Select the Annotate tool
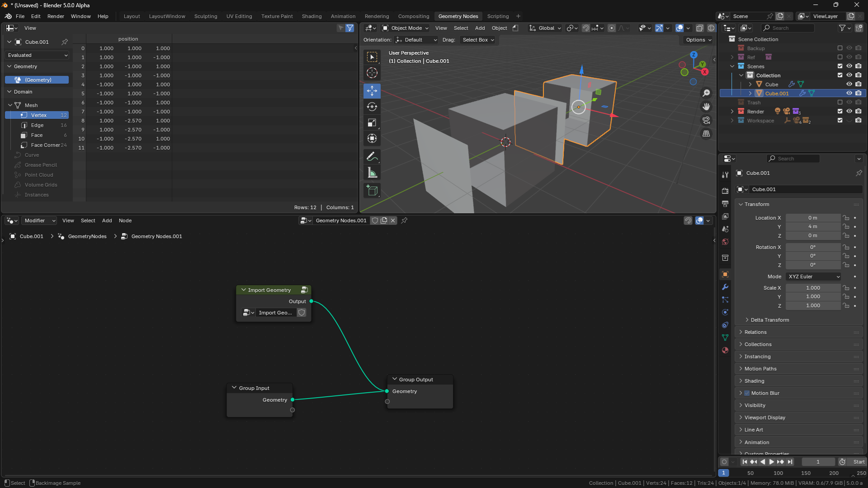This screenshot has width=868, height=488. [372, 157]
